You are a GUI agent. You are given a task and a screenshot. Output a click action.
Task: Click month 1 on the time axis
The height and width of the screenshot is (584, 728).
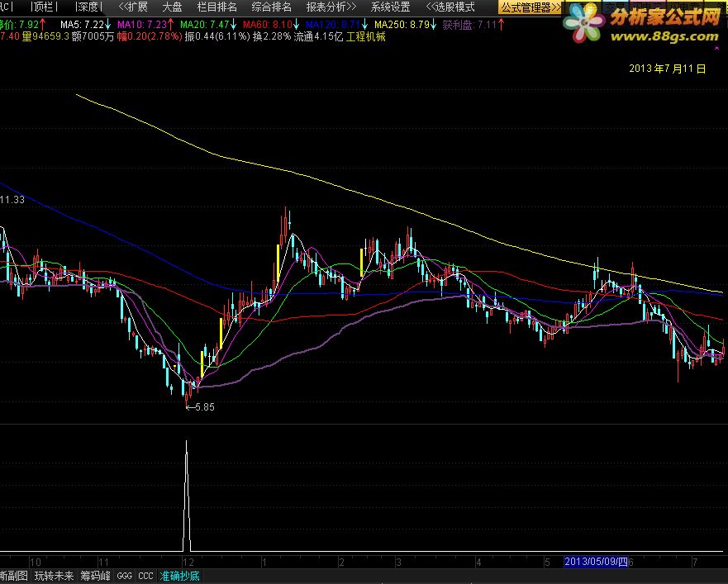pos(264,563)
